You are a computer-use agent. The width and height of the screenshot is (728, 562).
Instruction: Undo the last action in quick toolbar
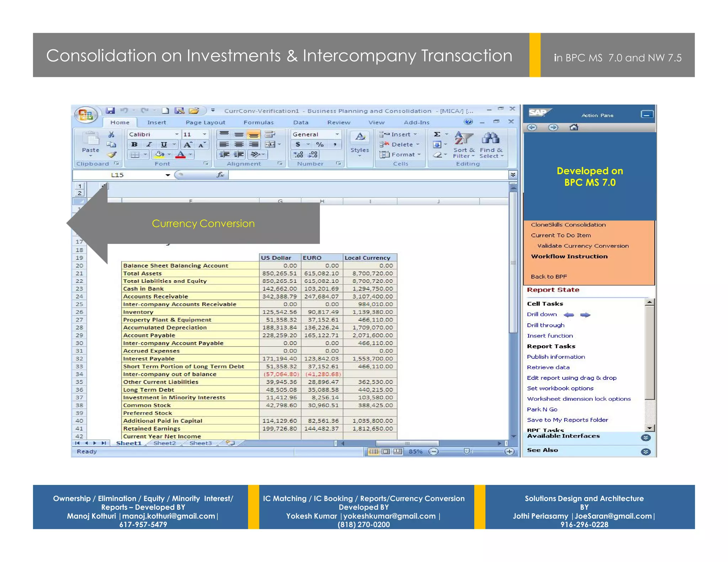(124, 110)
